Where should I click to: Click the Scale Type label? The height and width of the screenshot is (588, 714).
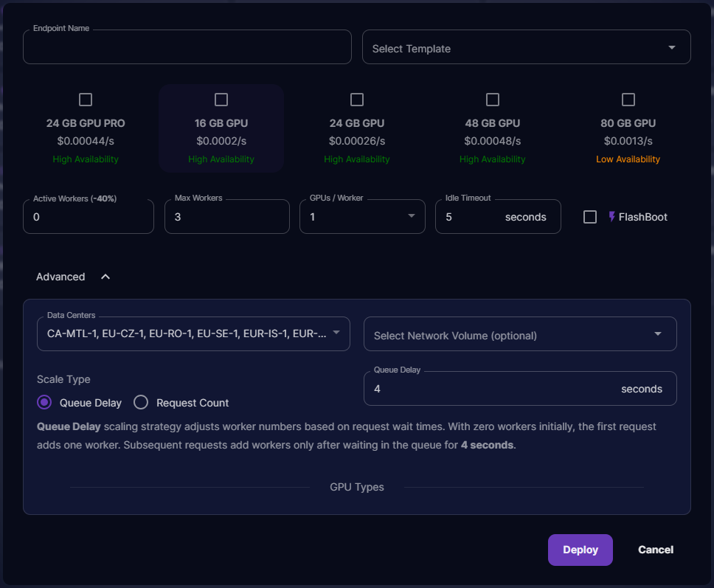click(63, 379)
